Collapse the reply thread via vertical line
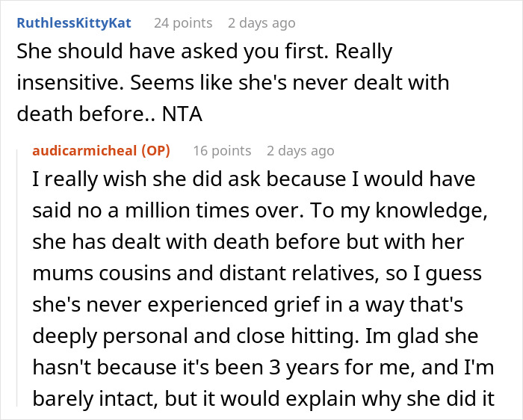The image size is (523, 420). click(17, 279)
